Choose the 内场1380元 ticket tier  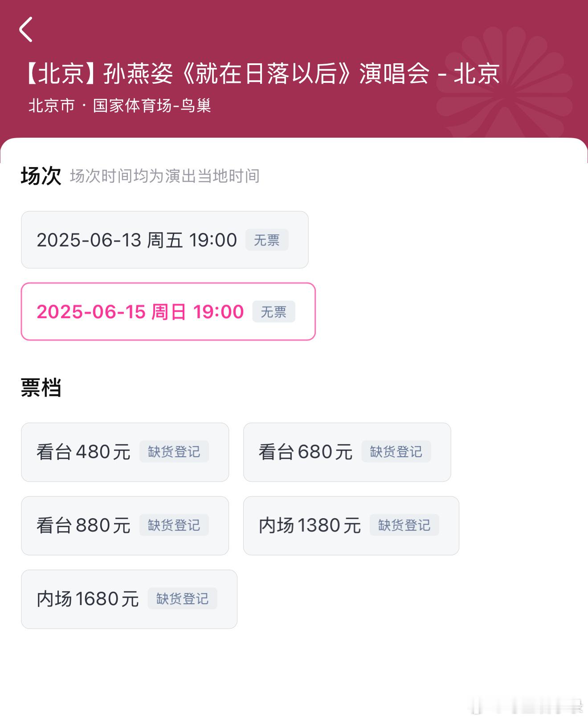click(x=351, y=526)
